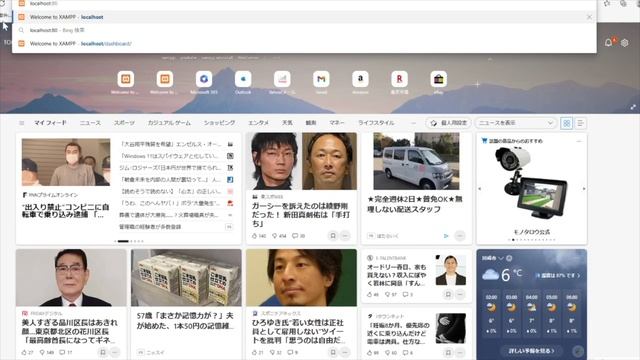Open the feed hamburger menu

22,123
